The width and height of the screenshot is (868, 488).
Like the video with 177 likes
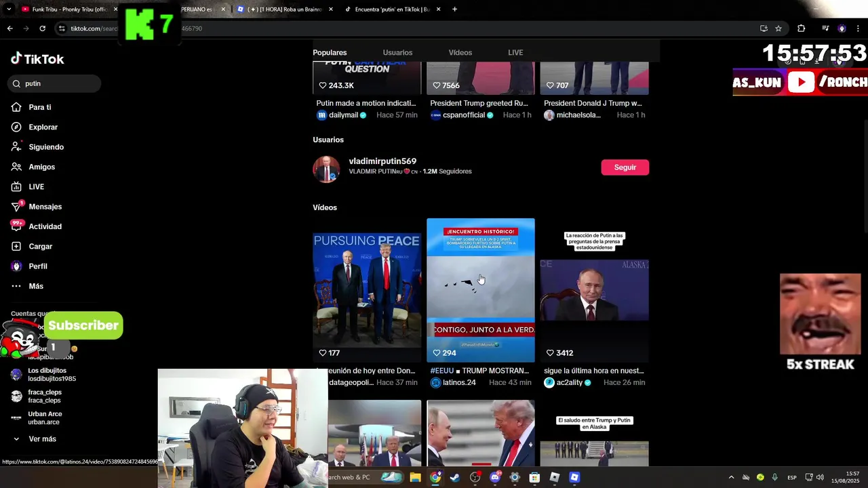pos(323,353)
